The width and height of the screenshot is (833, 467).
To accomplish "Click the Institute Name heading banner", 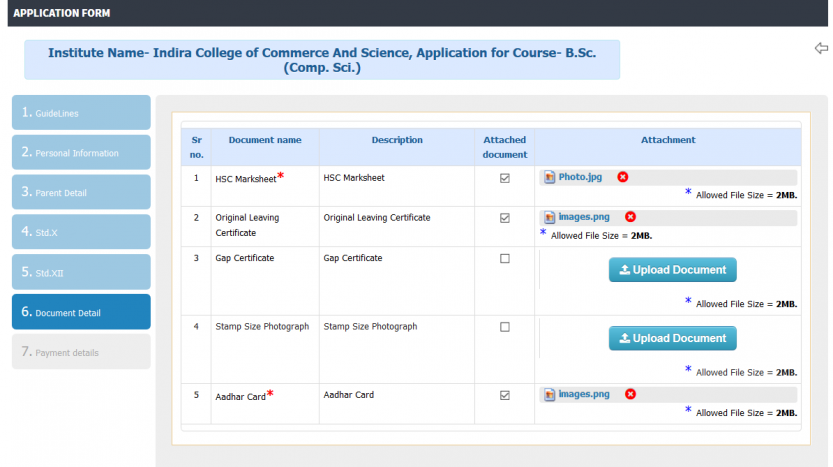I will 322,60.
